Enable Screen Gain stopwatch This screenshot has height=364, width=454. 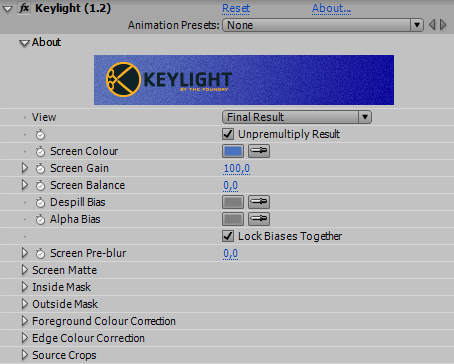tap(40, 169)
